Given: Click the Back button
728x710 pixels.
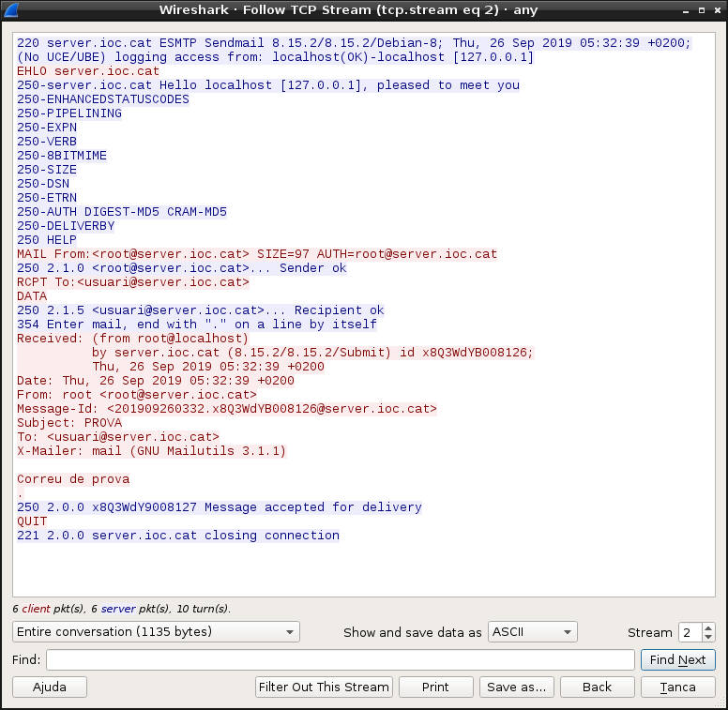Looking at the screenshot, I should click(597, 687).
